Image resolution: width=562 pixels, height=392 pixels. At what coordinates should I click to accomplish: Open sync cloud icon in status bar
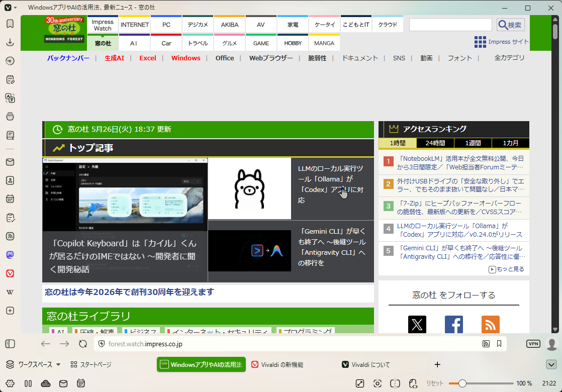point(46,383)
